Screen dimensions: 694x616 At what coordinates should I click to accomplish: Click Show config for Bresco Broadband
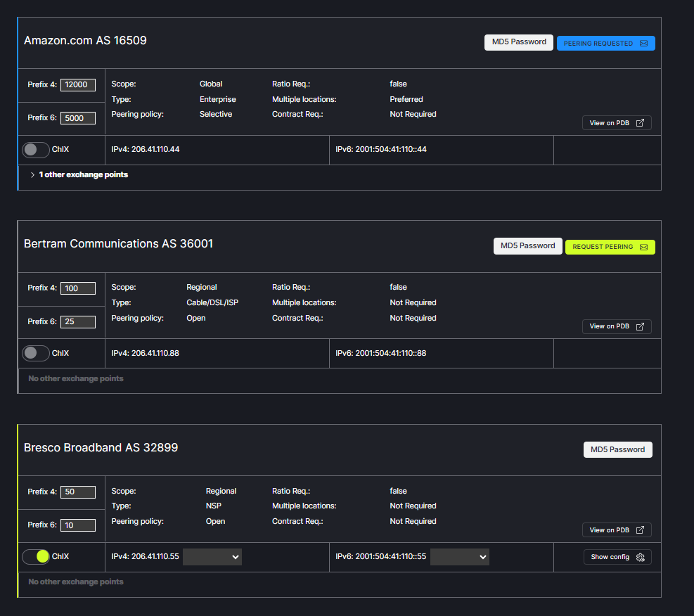[x=610, y=557]
